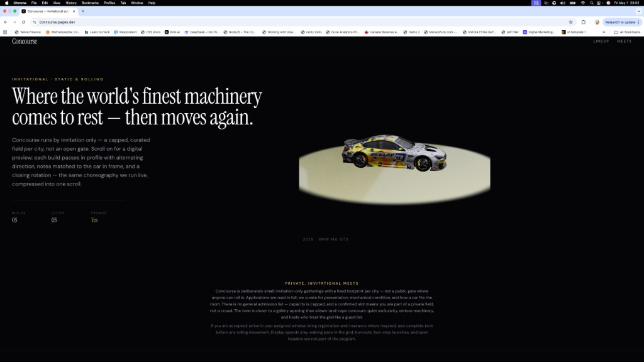This screenshot has width=644, height=362.
Task: Open the Edit menu
Action: [x=45, y=3]
